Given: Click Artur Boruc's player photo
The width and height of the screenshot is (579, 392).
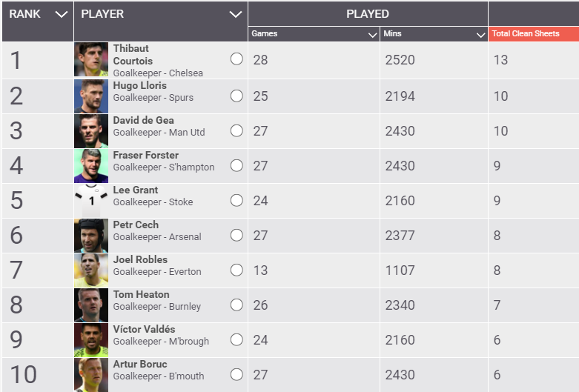Looking at the screenshot, I should point(91,374).
